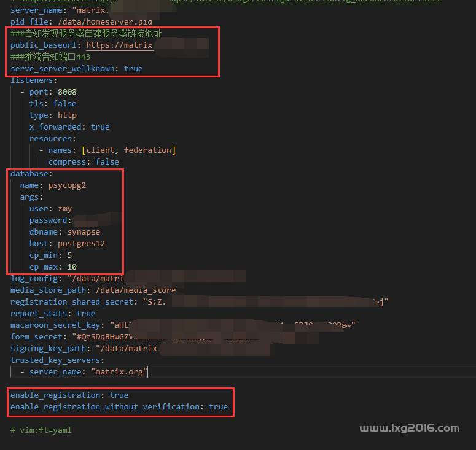Click the 'form_secret' key
Viewport: 476px width, 450px height.
[36, 337]
